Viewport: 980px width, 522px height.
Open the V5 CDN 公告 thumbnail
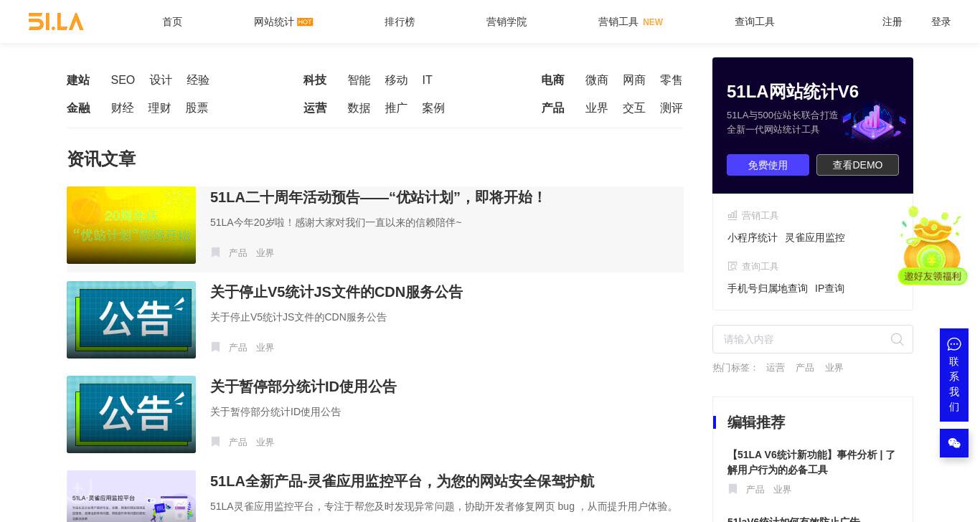131,320
